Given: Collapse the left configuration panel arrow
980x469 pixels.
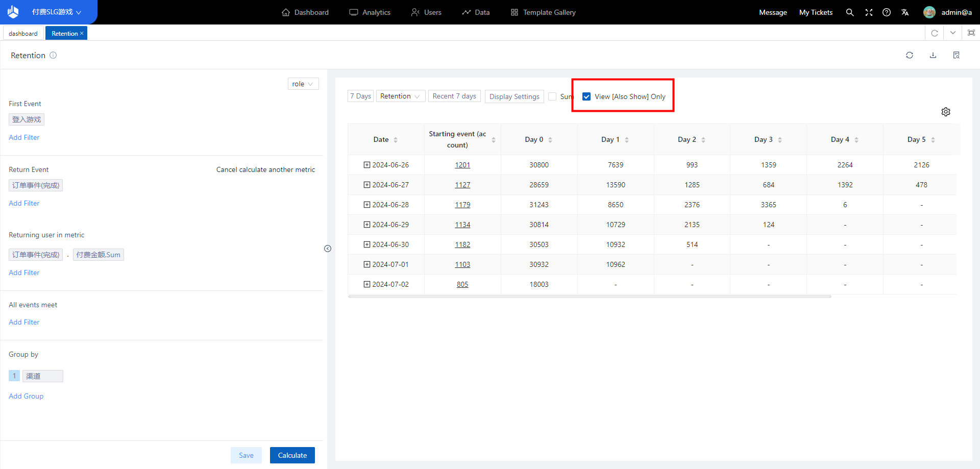Looking at the screenshot, I should [x=328, y=249].
